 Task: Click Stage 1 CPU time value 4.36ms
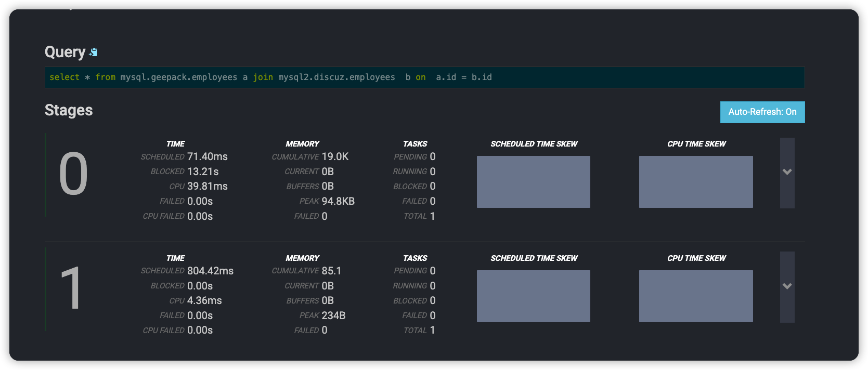click(204, 301)
